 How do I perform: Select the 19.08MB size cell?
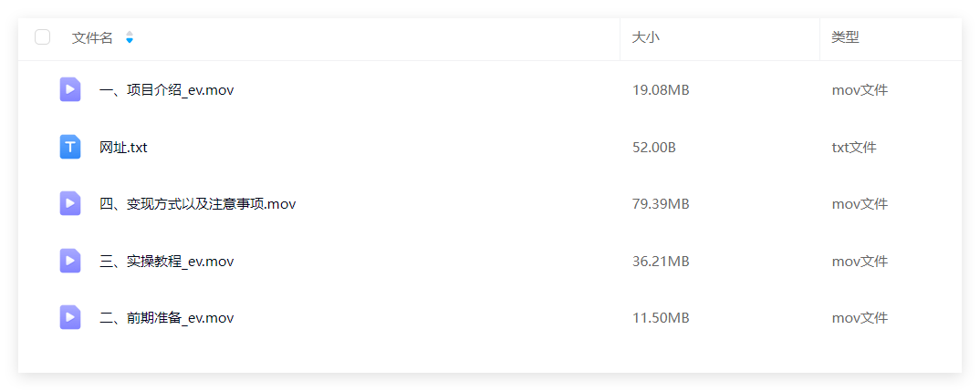point(661,90)
